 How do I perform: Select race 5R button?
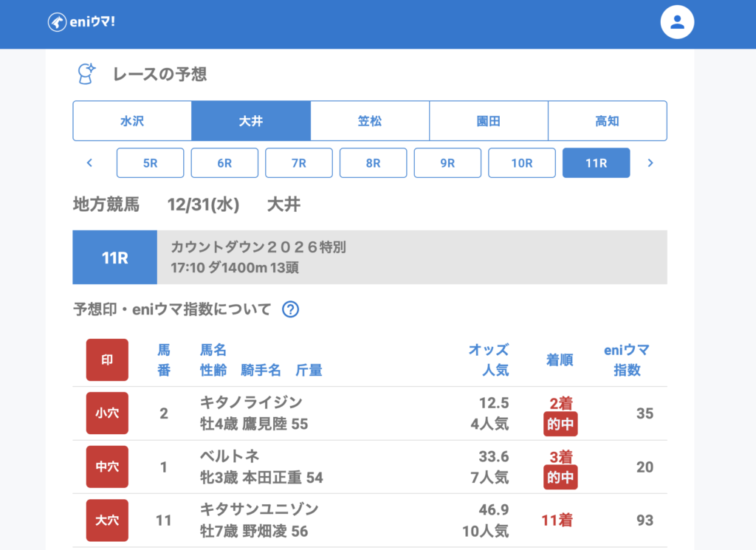point(151,163)
